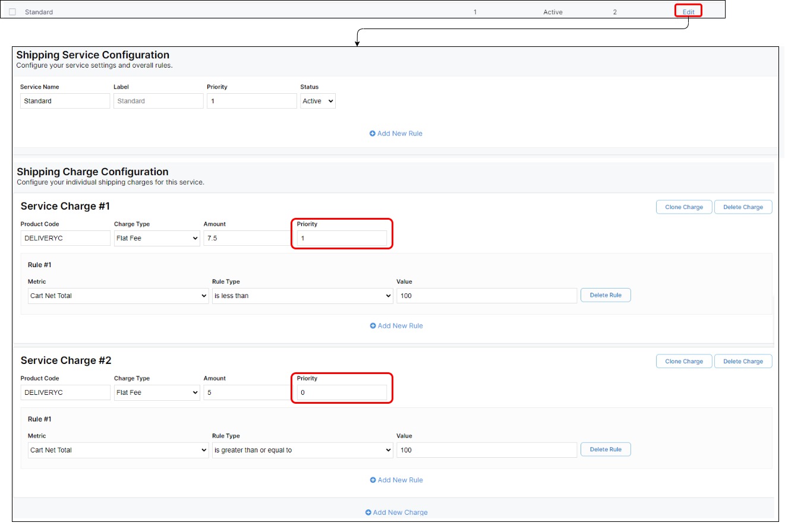Open the 'is greater than or equal to' dropdown
The image size is (785, 532).
click(x=302, y=450)
